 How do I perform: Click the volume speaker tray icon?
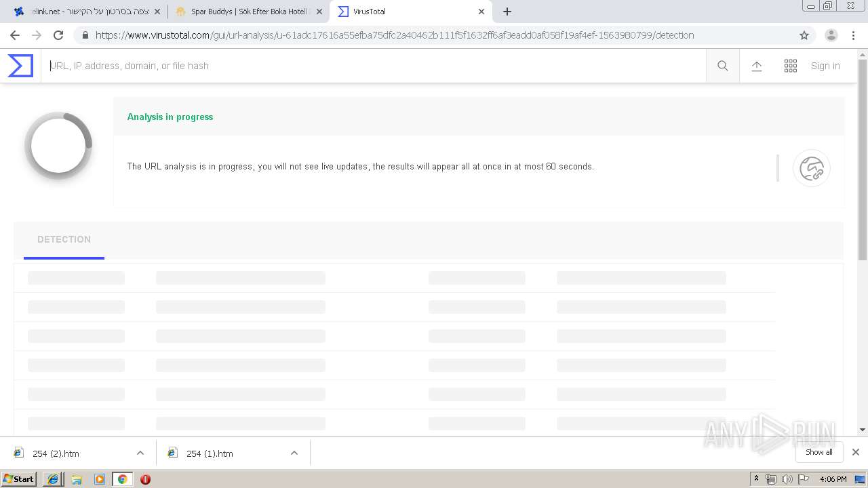tap(787, 479)
